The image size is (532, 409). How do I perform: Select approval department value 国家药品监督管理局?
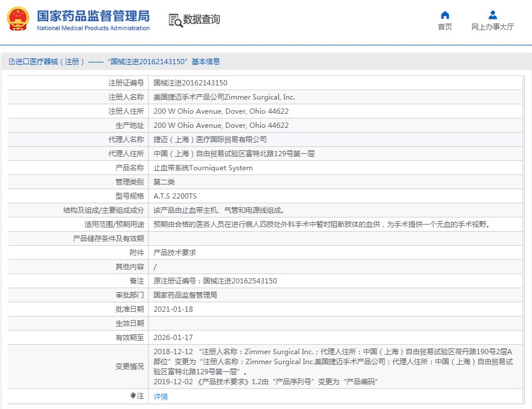185,295
